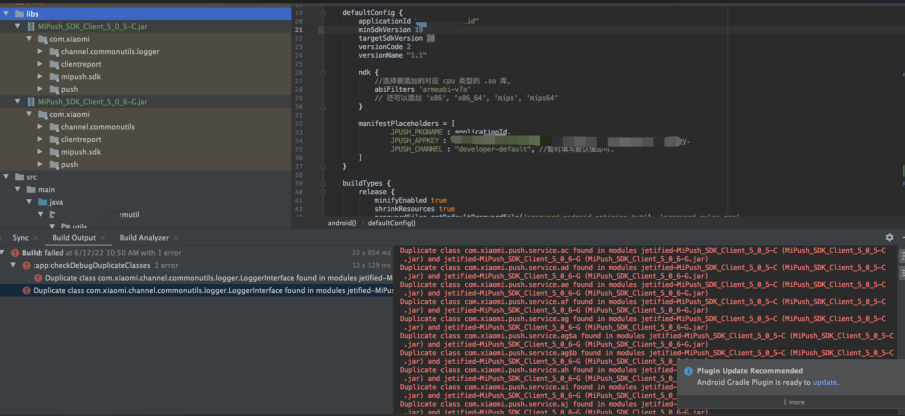Click the buildTypes { code line

point(366,183)
